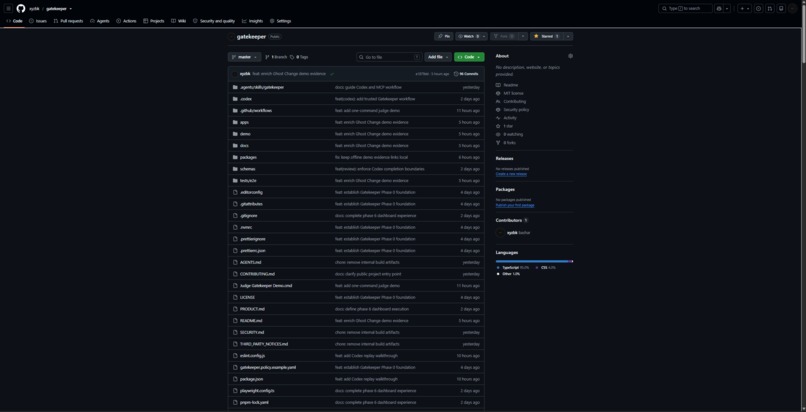Open the Projects tab

pos(154,21)
